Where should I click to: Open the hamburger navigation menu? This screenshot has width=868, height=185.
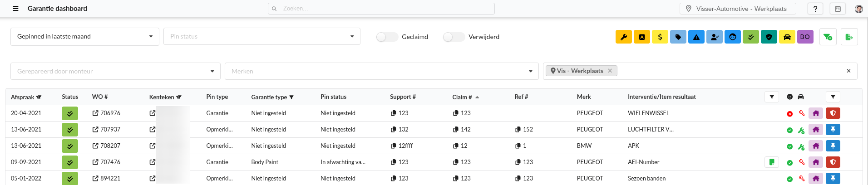pyautogui.click(x=15, y=9)
